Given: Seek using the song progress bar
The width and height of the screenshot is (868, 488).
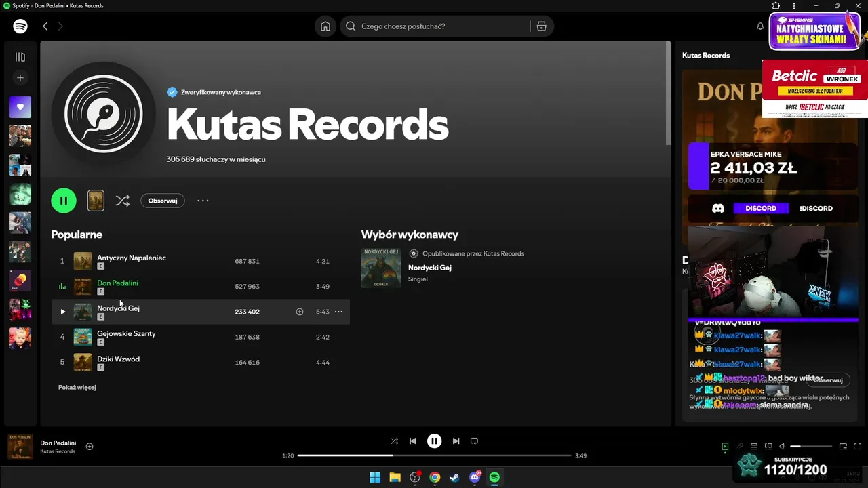Looking at the screenshot, I should click(434, 455).
